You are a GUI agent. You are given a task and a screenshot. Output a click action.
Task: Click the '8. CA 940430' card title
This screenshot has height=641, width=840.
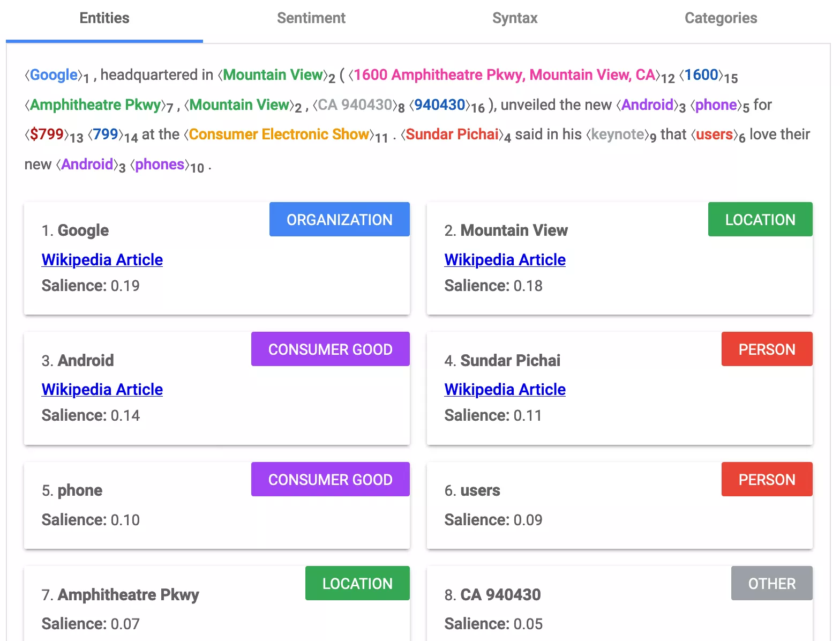coord(493,594)
